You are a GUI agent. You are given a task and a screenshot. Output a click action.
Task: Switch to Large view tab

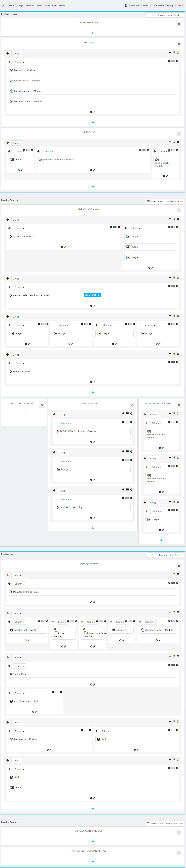click(x=20, y=6)
